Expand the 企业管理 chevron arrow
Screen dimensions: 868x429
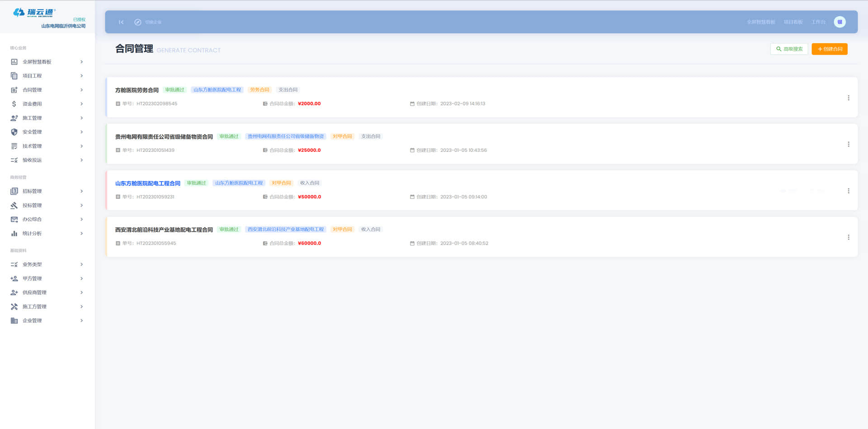tap(81, 321)
